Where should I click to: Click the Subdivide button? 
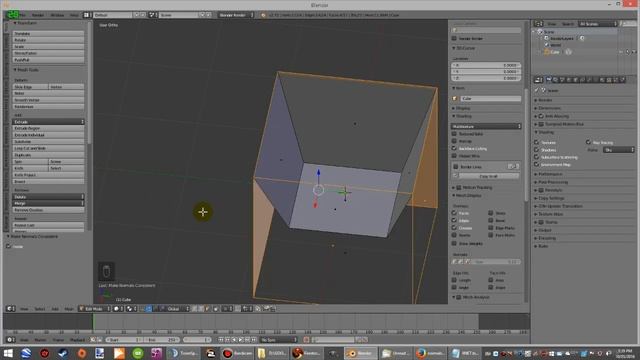coord(49,142)
